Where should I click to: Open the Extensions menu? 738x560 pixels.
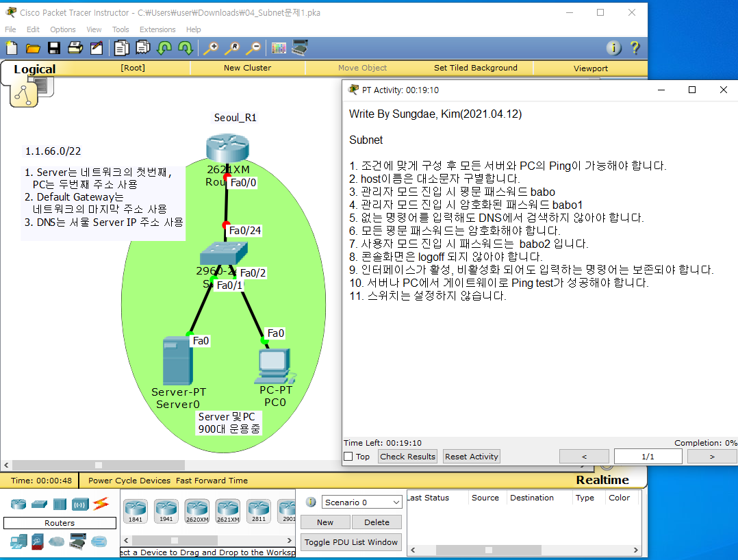[157, 29]
